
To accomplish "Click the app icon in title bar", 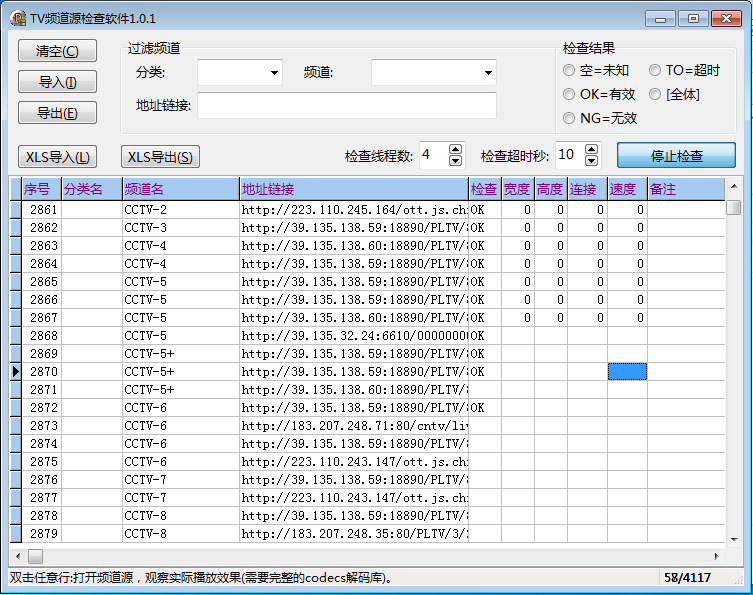I will pyautogui.click(x=18, y=18).
